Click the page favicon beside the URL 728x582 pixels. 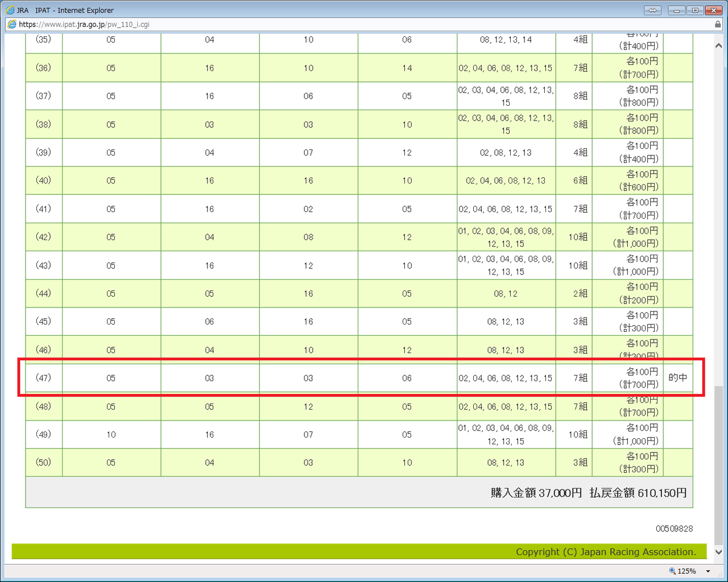tap(11, 24)
